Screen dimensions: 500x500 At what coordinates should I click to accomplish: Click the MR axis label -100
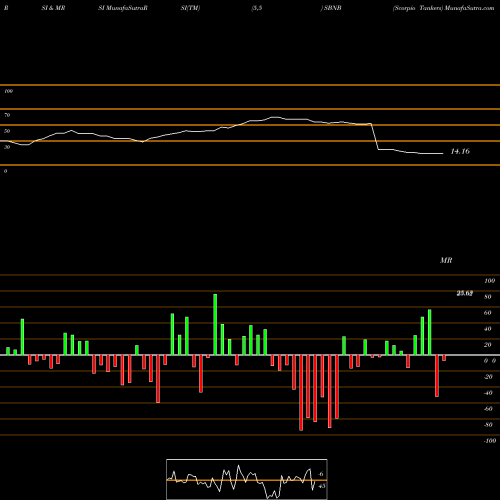pos(490,441)
